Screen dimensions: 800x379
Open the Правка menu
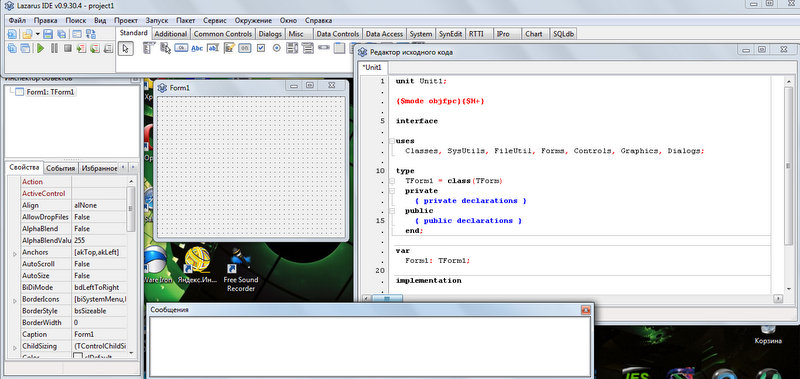pyautogui.click(x=45, y=20)
